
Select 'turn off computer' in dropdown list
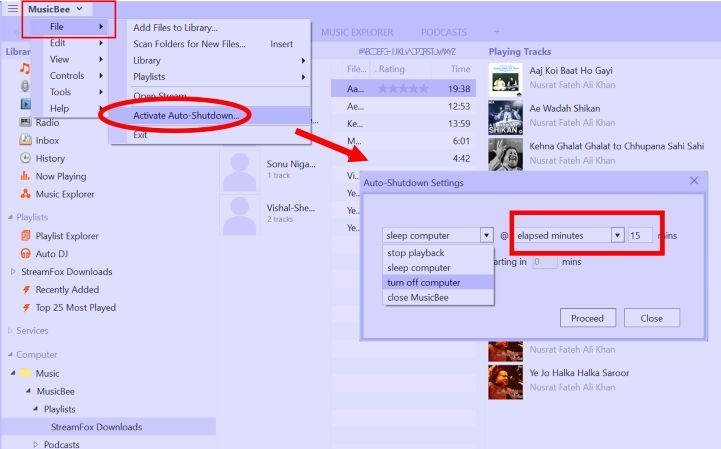tap(424, 282)
